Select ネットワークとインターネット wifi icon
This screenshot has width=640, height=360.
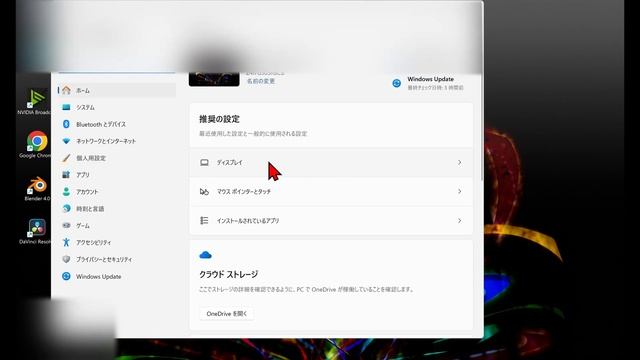66,141
